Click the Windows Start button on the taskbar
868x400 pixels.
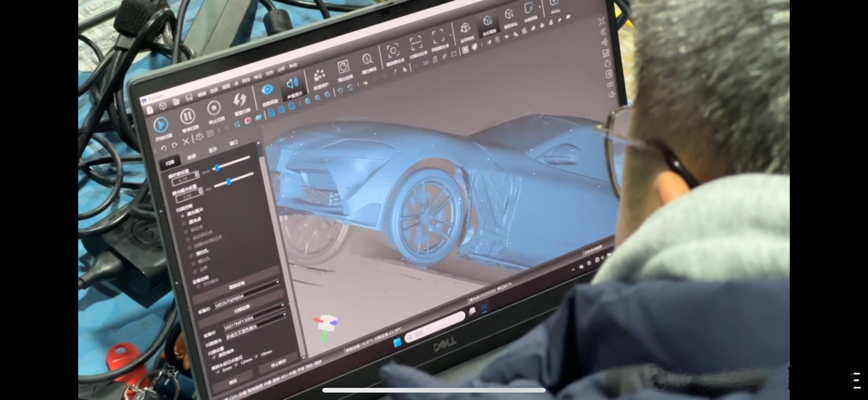tap(397, 342)
